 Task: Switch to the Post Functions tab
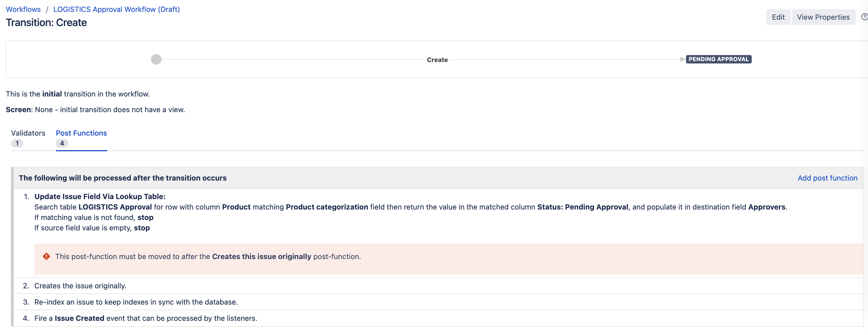[81, 133]
